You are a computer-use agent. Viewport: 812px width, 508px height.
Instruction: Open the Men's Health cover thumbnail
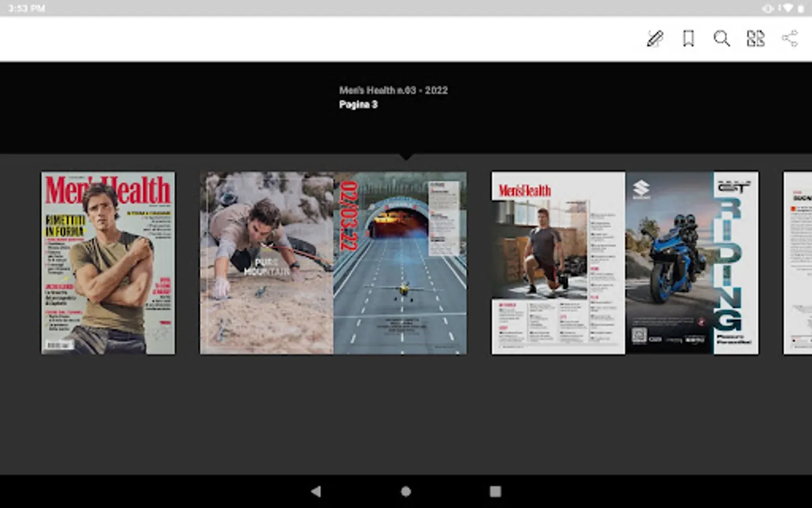coord(108,263)
